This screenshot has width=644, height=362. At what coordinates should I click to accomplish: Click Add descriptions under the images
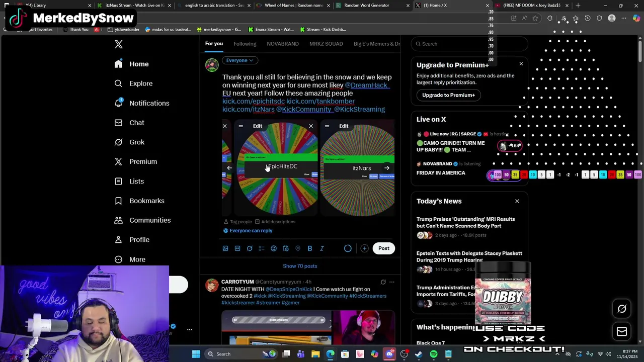pos(275,222)
